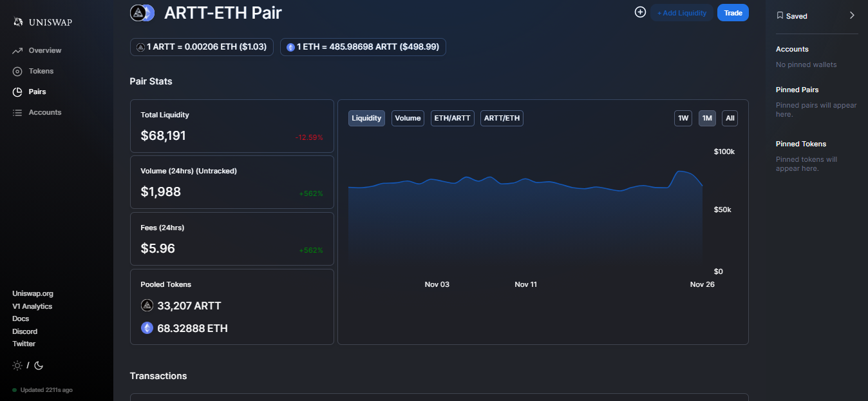Screen dimensions: 868x401
Task: Open the Uniswap.org link
Action: 33,293
